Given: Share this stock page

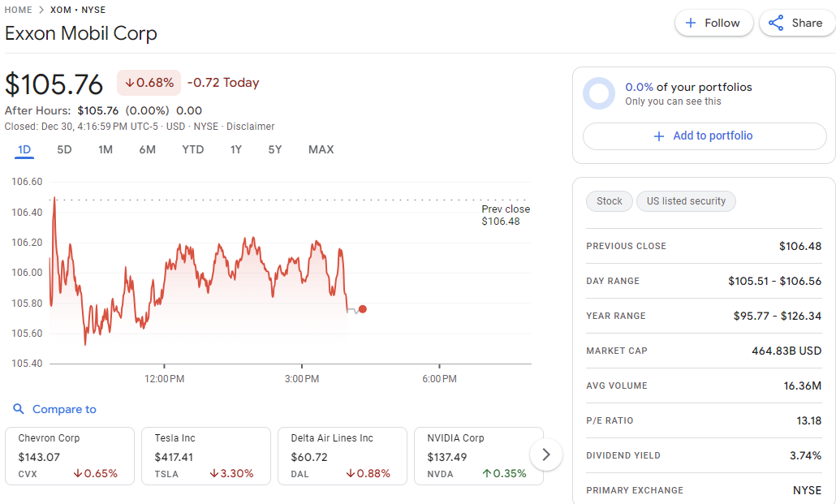Looking at the screenshot, I should click(x=798, y=23).
